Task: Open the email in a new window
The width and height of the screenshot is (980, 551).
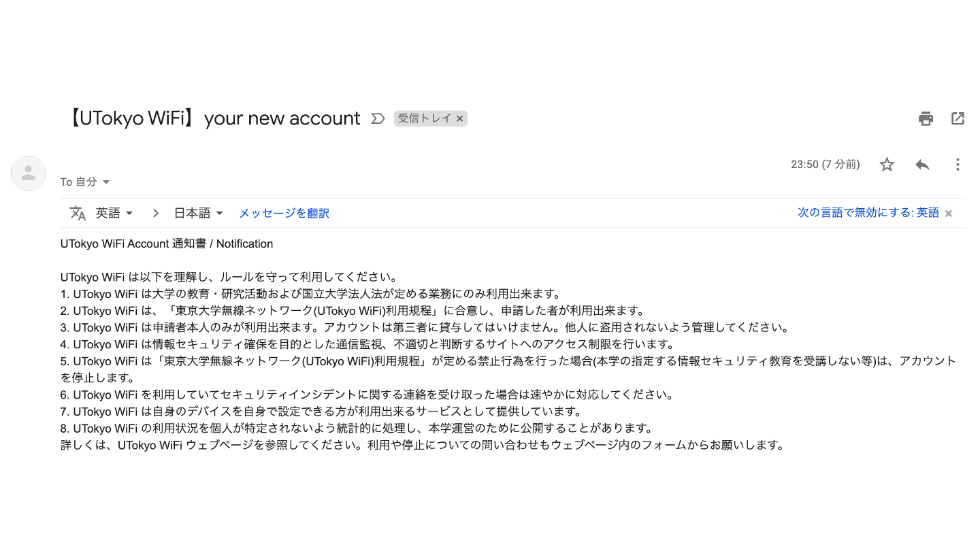Action: pos(958,118)
